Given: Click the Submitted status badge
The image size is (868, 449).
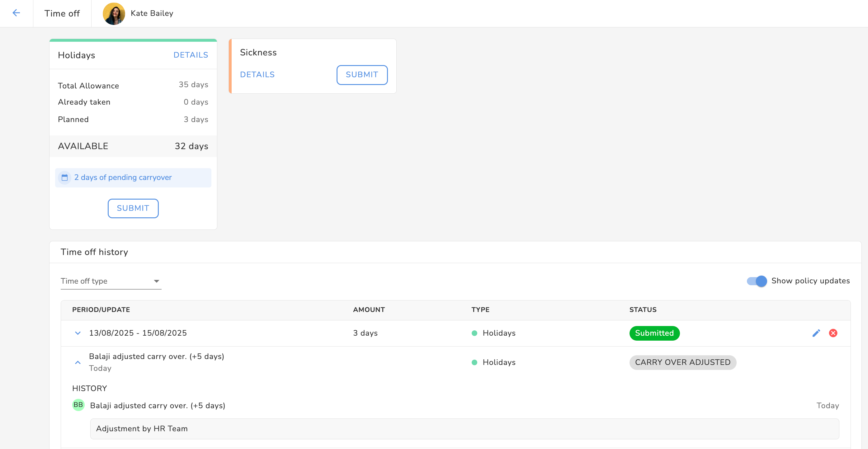Looking at the screenshot, I should [654, 333].
